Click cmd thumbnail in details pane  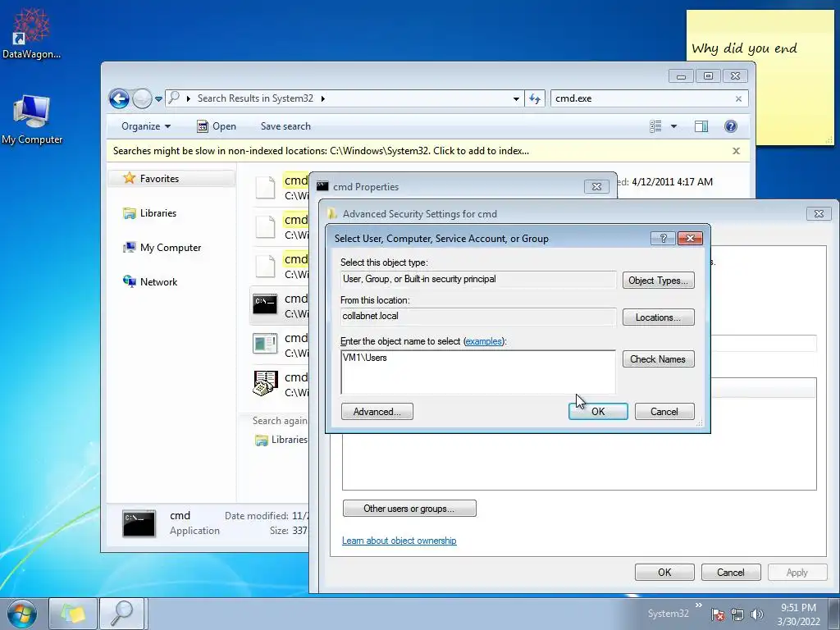pos(139,523)
